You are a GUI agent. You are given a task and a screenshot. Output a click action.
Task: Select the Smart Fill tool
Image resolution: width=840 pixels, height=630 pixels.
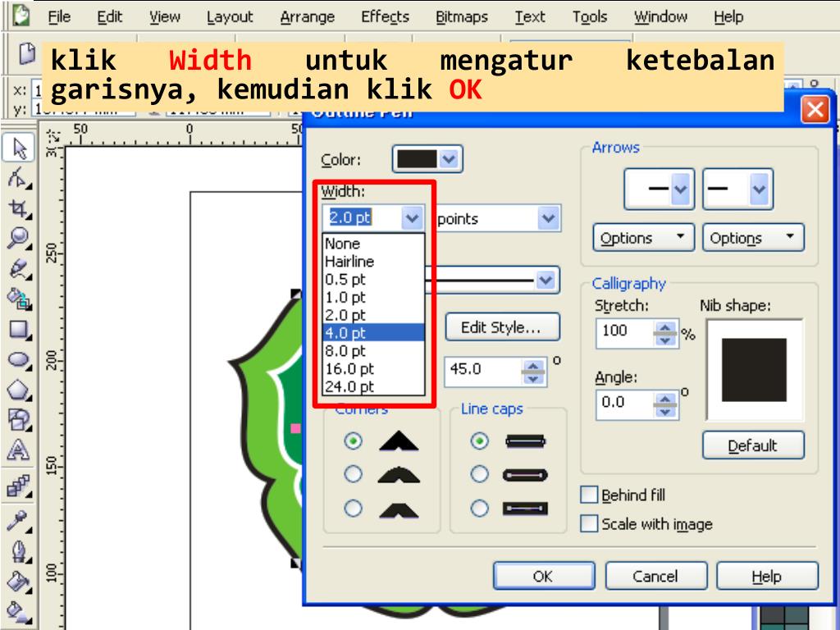[x=20, y=299]
